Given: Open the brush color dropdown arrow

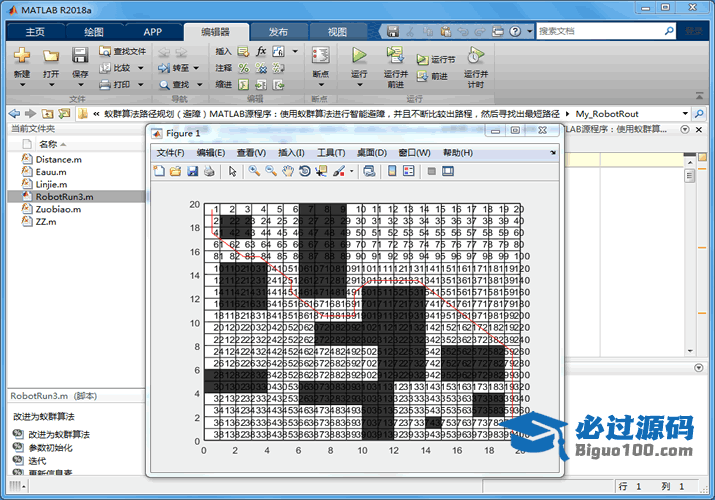Looking at the screenshot, I should point(352,171).
